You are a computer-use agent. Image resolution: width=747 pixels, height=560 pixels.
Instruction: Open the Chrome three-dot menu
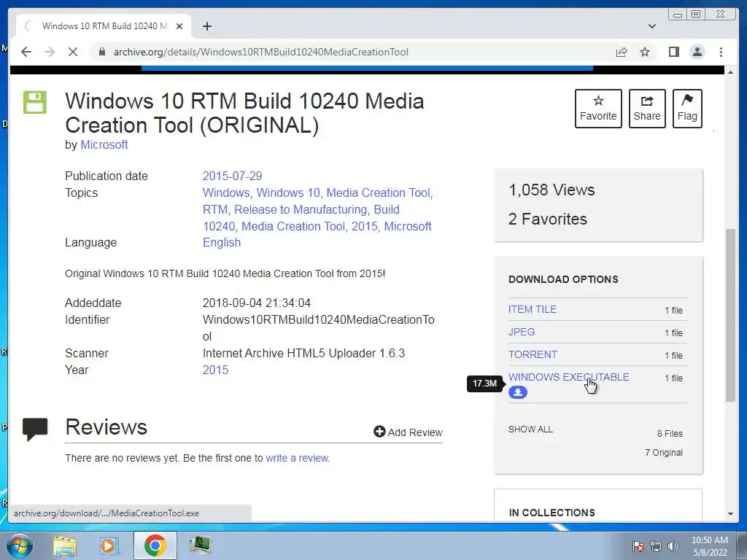coord(721,52)
